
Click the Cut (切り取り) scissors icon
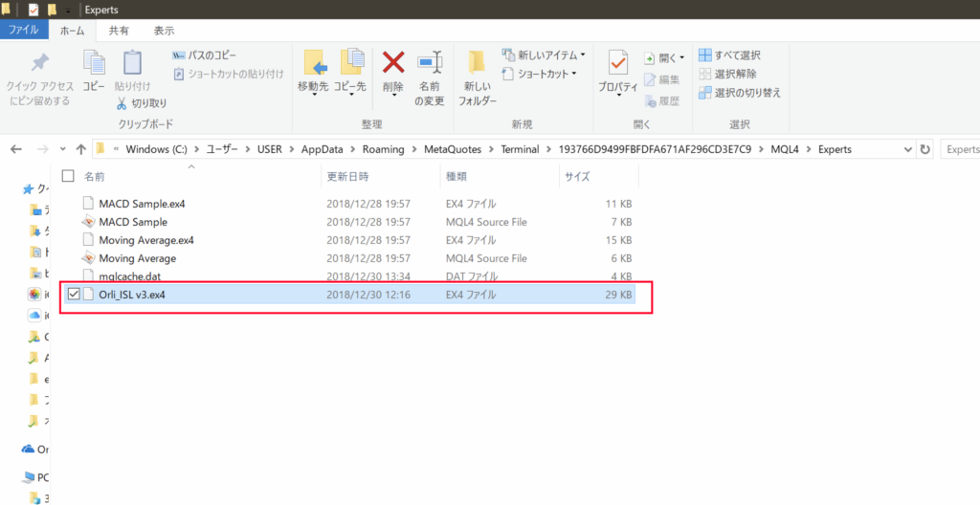pos(122,103)
